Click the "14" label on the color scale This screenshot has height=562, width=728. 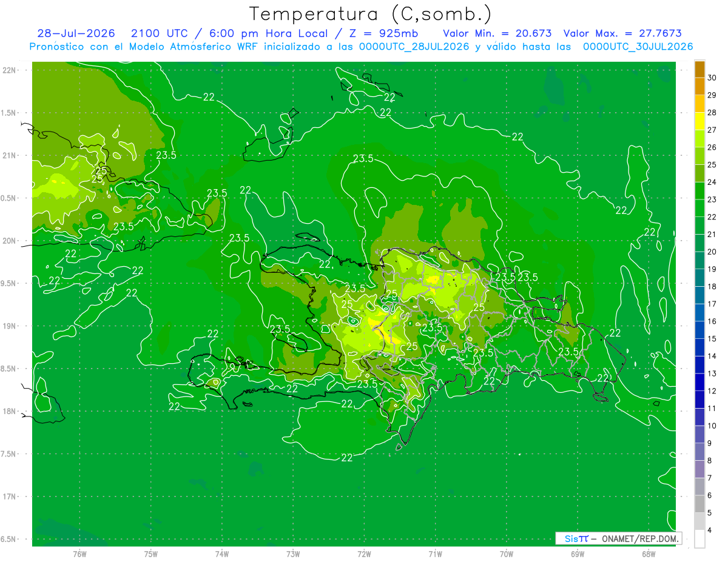pyautogui.click(x=712, y=356)
